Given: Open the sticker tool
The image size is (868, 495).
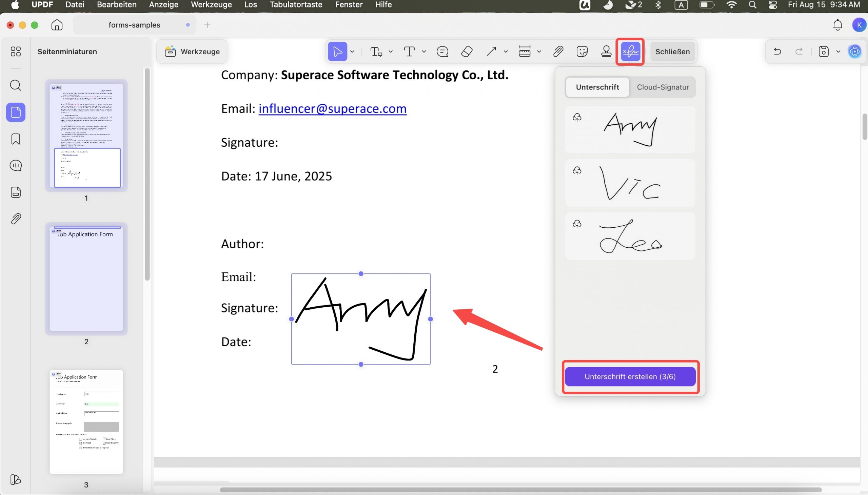Looking at the screenshot, I should [x=582, y=52].
